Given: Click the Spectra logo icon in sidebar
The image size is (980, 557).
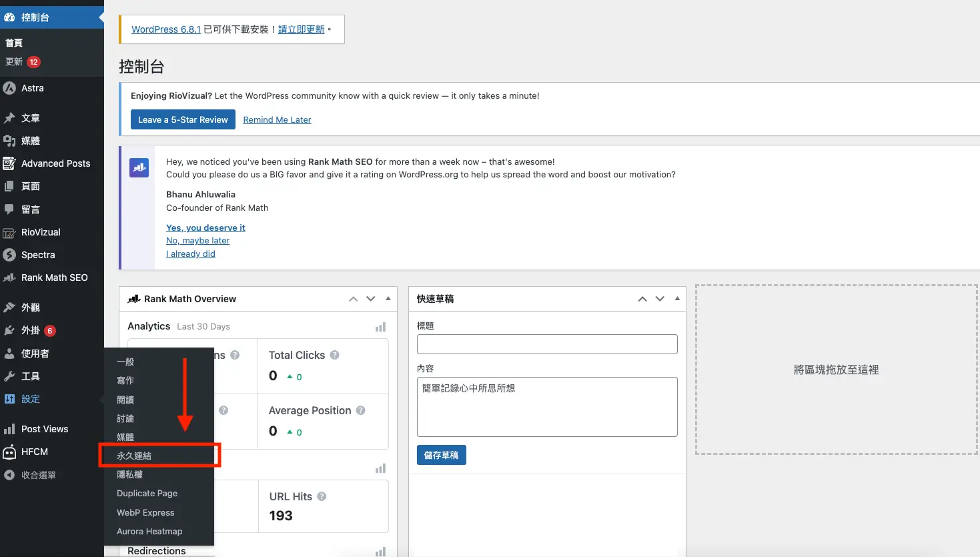Looking at the screenshot, I should (x=9, y=255).
